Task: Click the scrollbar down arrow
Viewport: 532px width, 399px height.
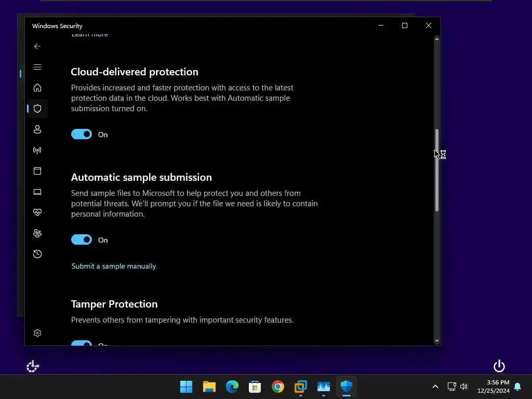Action: (437, 341)
